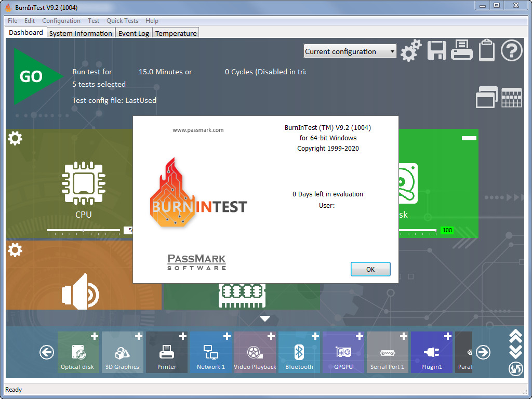Click the www.passmark.com link

point(198,130)
